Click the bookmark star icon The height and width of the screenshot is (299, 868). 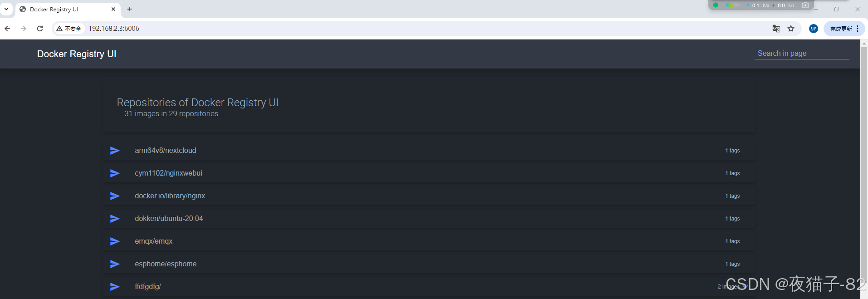[x=791, y=28]
